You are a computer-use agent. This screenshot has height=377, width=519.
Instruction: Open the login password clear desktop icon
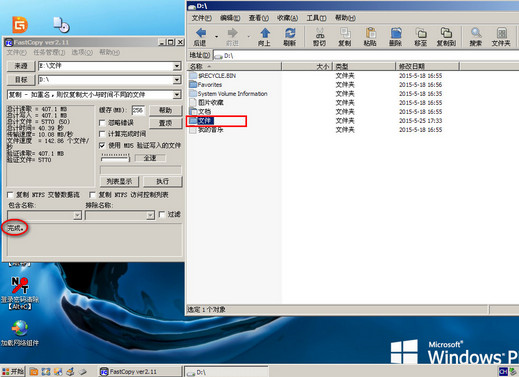(x=20, y=286)
